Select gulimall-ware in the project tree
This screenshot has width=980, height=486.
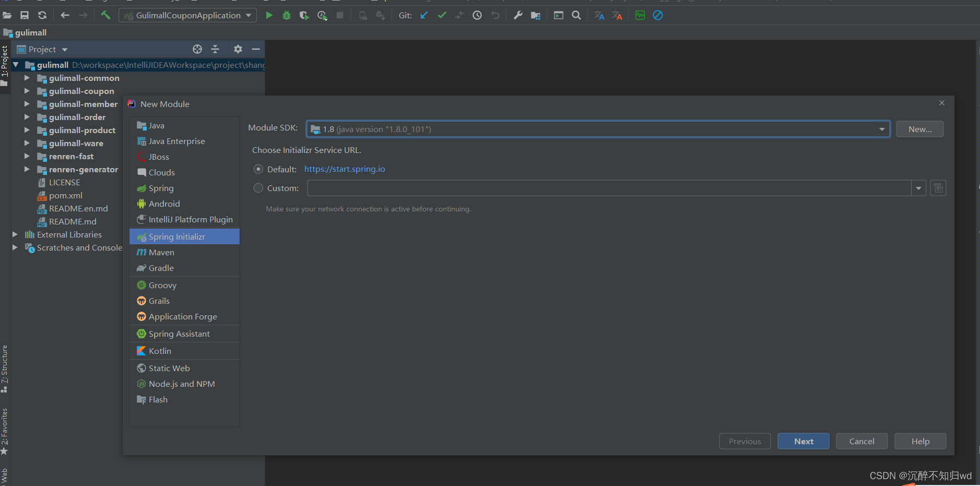(x=76, y=143)
